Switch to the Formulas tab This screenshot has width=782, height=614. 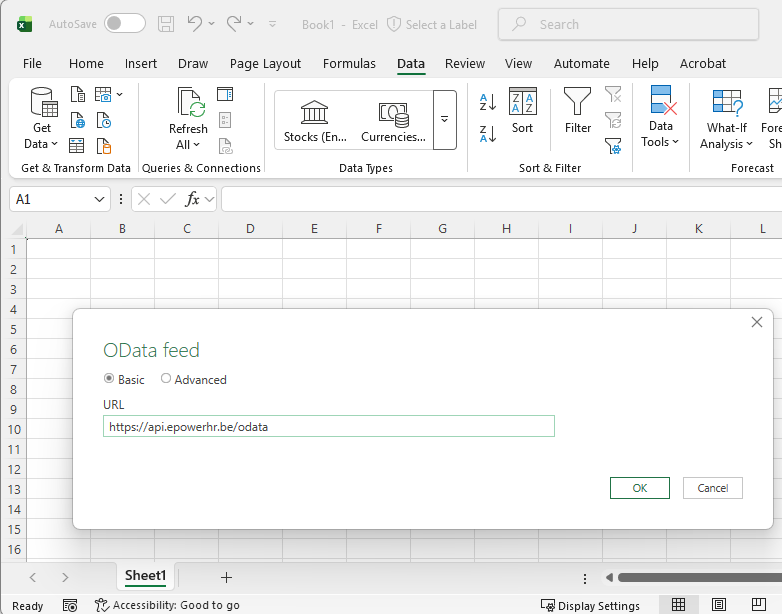click(349, 64)
